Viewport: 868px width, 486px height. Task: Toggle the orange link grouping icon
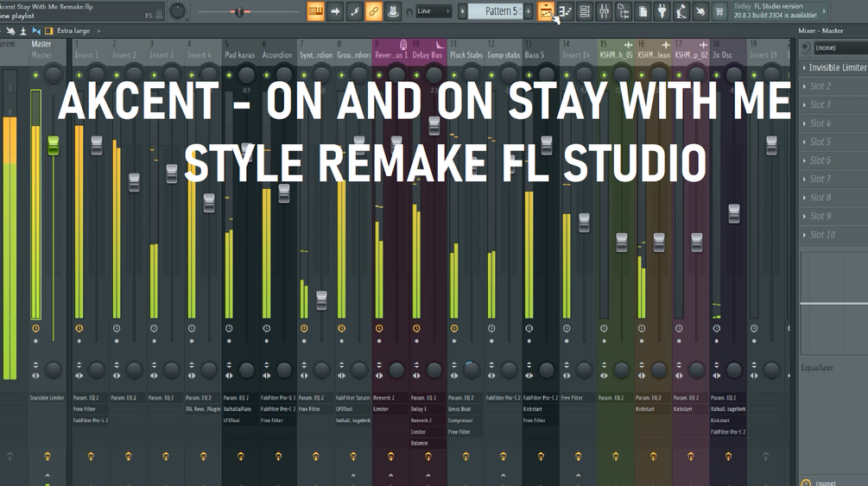[x=374, y=11]
